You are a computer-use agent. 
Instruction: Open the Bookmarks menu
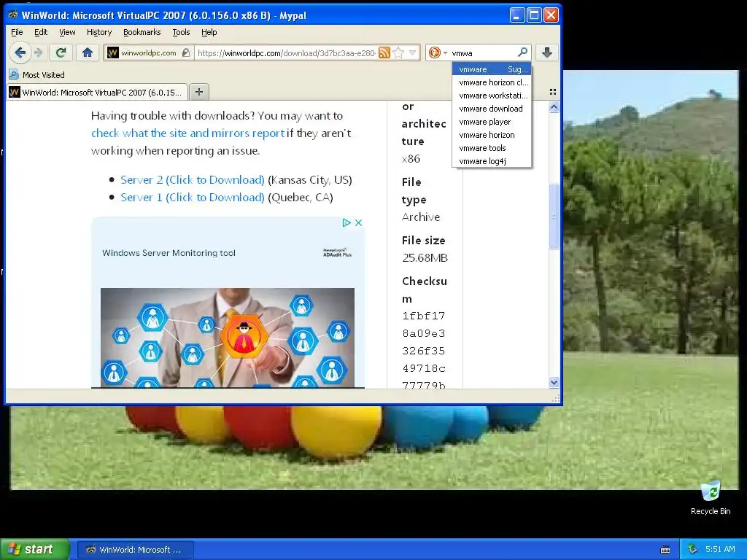click(142, 32)
